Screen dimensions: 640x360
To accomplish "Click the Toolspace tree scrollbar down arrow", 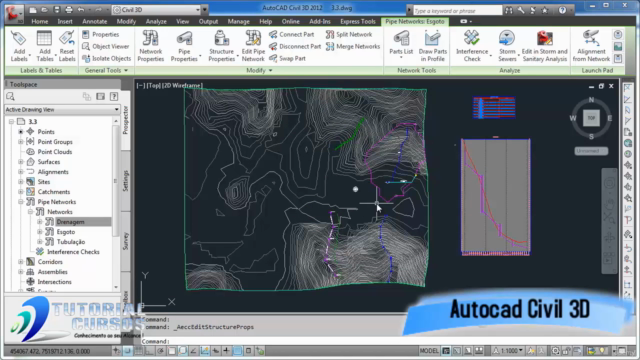I will pyautogui.click(x=116, y=287).
